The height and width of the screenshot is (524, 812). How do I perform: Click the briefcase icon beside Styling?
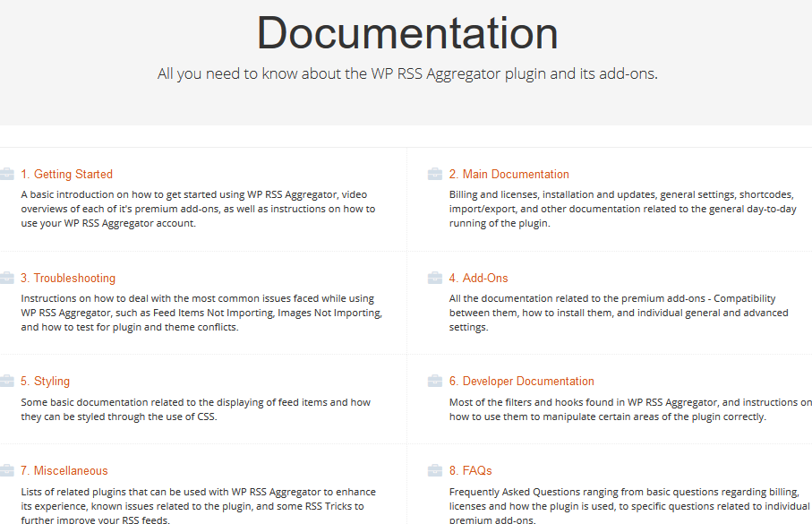pos(7,381)
